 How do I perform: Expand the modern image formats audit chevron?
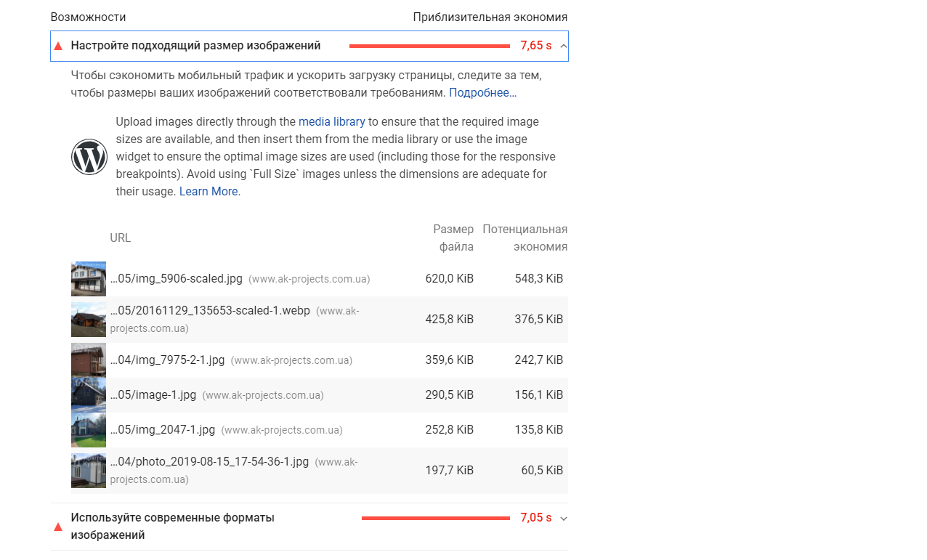coord(564,519)
